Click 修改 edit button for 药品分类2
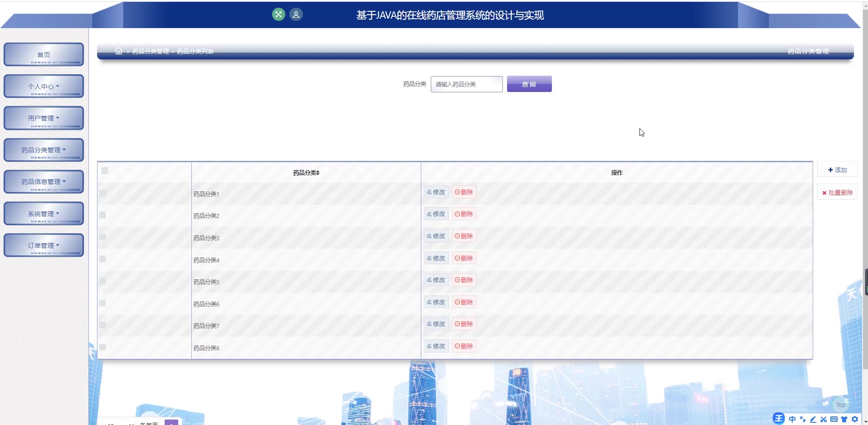The image size is (868, 425). pyautogui.click(x=436, y=214)
